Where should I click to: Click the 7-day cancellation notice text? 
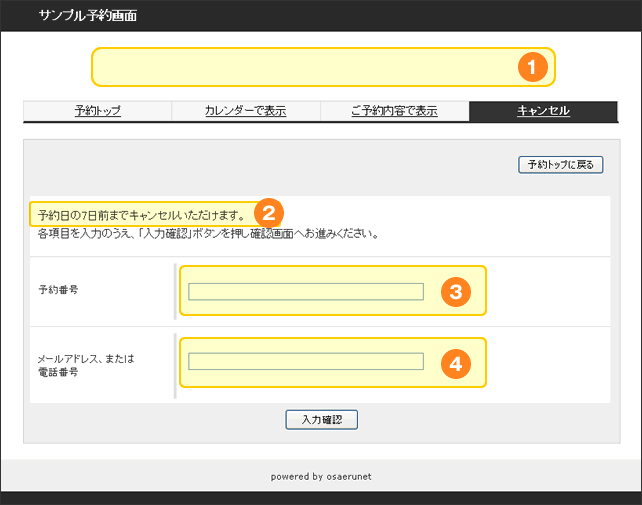click(140, 214)
